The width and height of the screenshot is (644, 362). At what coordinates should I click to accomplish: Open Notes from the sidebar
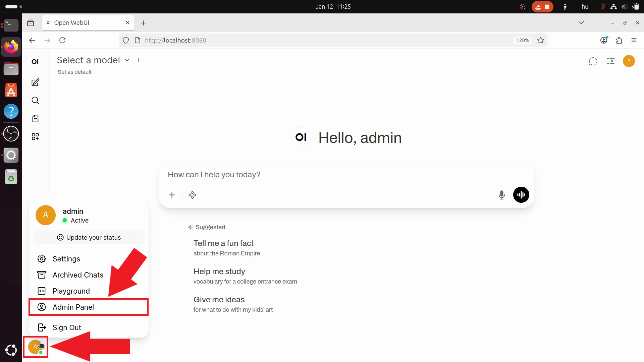pos(35,118)
